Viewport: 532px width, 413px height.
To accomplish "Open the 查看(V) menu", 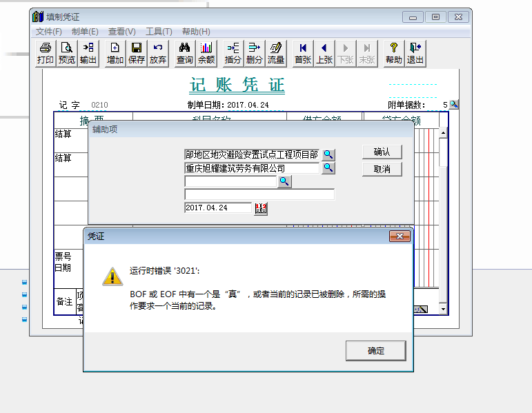I will point(122,32).
